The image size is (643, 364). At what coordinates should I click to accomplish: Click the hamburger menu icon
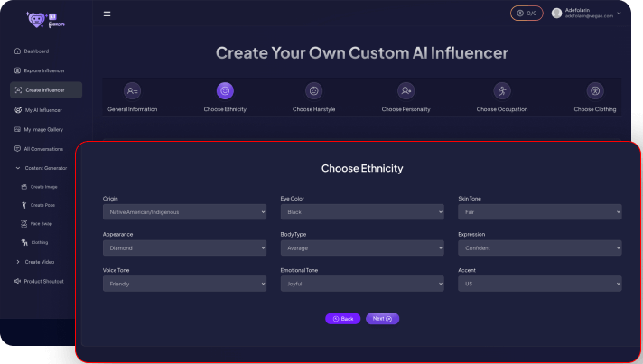(x=107, y=14)
